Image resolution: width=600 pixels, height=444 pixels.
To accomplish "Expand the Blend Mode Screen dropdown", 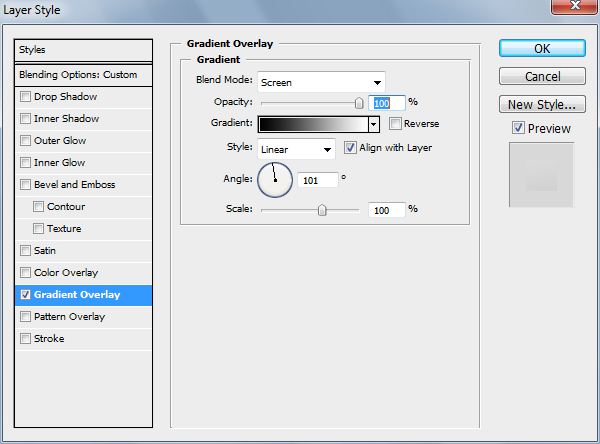I will pyautogui.click(x=321, y=82).
